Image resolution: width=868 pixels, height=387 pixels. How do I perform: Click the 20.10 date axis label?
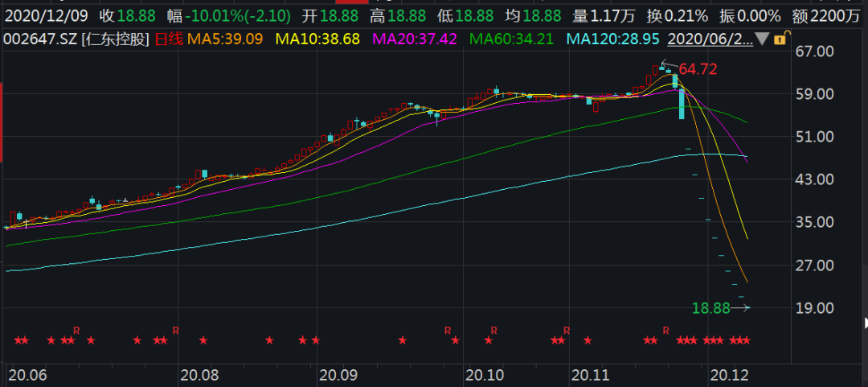[485, 376]
